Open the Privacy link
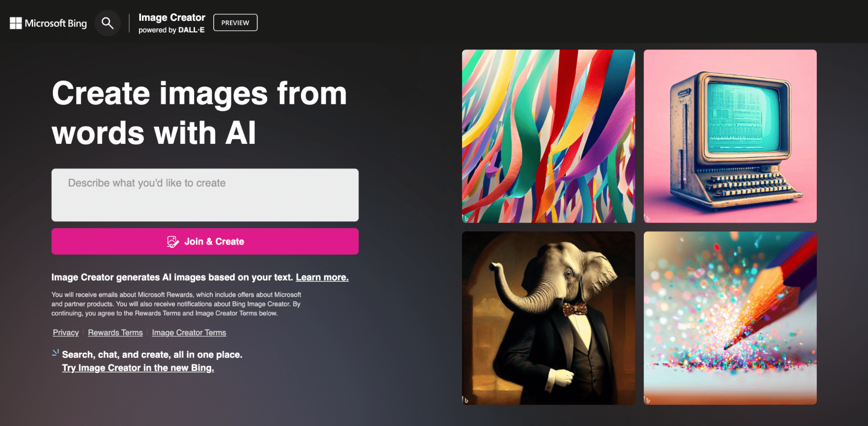This screenshot has width=868, height=426. [66, 333]
